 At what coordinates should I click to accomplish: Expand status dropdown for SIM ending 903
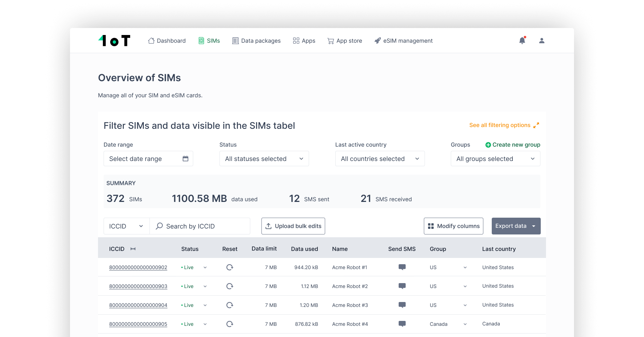point(205,286)
